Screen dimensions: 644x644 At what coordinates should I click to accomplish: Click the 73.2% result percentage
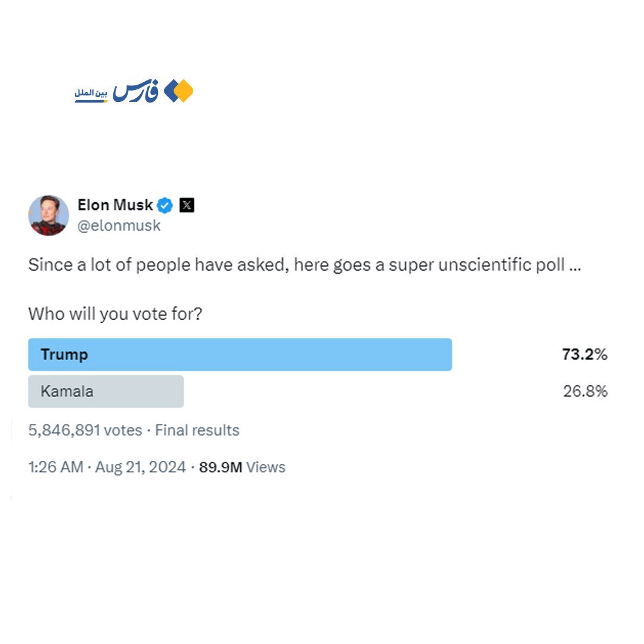coord(584,355)
